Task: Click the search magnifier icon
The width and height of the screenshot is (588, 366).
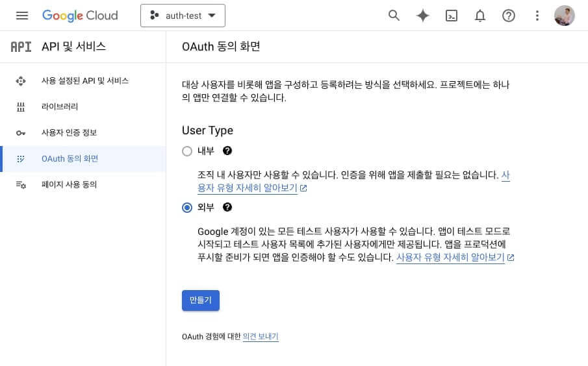Action: coord(394,16)
